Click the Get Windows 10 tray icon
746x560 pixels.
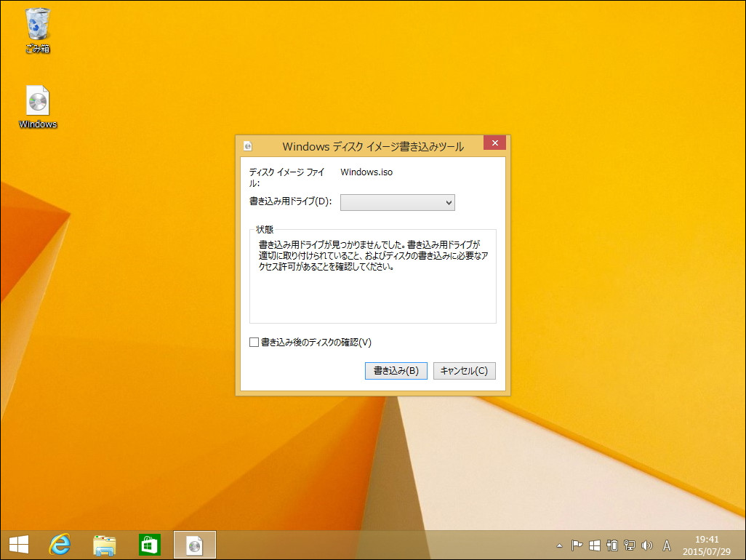595,545
